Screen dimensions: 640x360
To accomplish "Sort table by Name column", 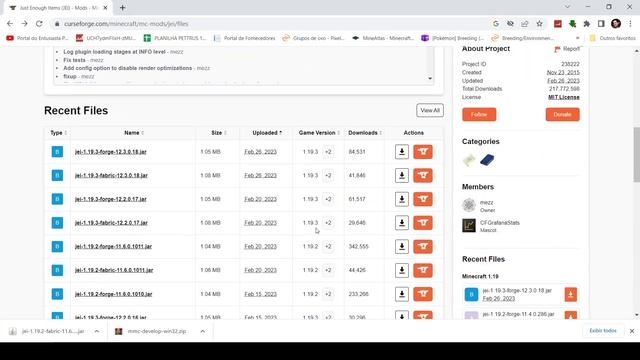I will [x=134, y=133].
